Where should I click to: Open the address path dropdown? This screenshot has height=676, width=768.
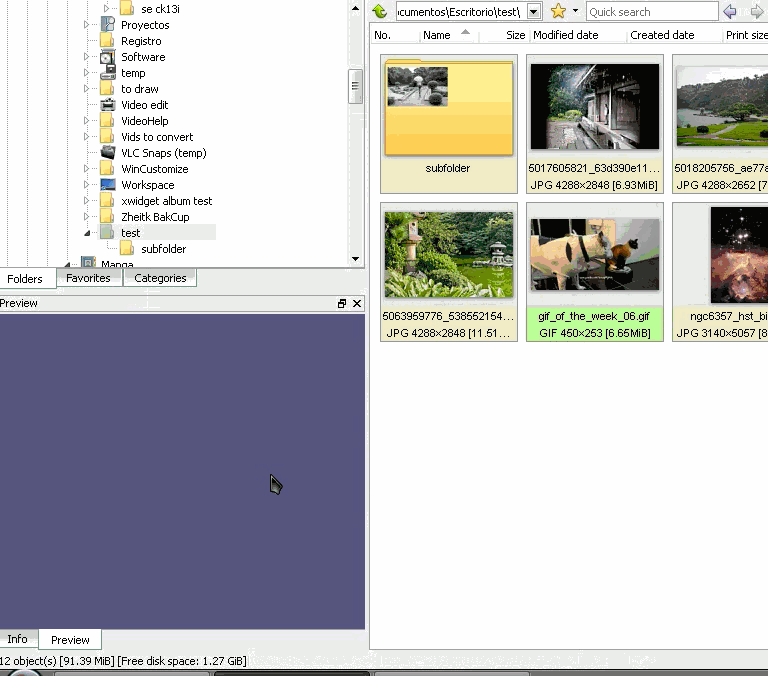coord(534,12)
